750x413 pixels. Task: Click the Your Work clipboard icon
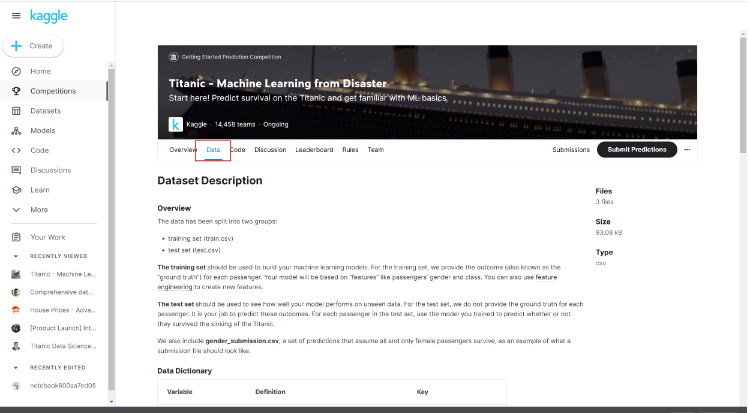[16, 237]
